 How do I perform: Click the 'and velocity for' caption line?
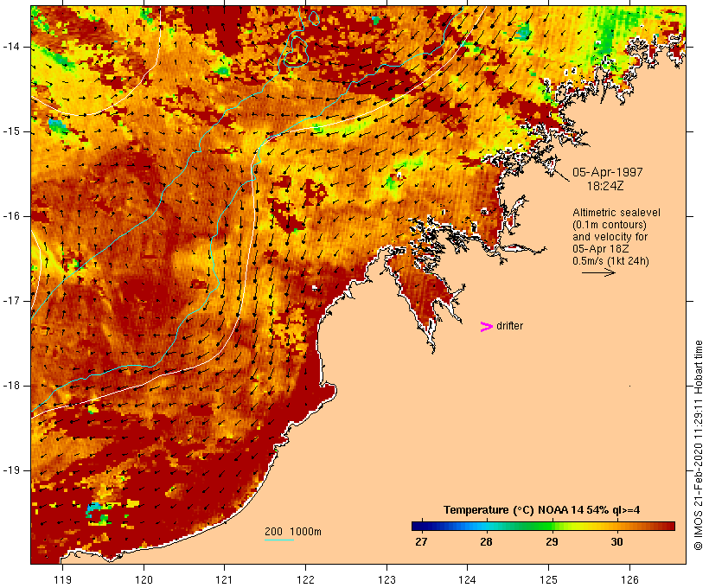coord(610,237)
